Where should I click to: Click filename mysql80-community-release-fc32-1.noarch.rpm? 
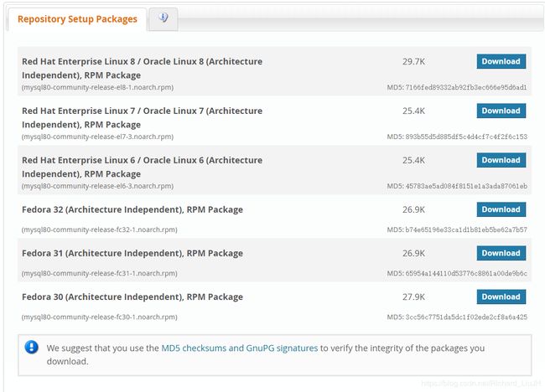tap(100, 230)
